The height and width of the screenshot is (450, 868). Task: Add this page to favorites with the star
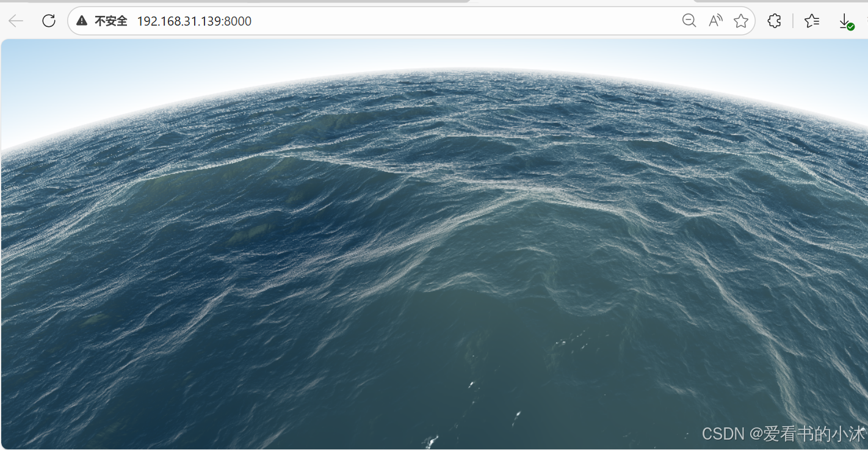[741, 21]
